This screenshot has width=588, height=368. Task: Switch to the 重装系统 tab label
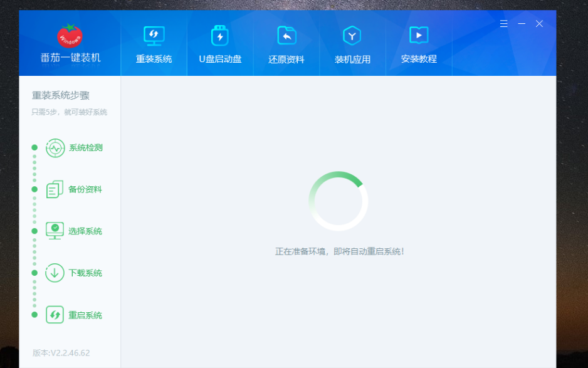pos(154,59)
